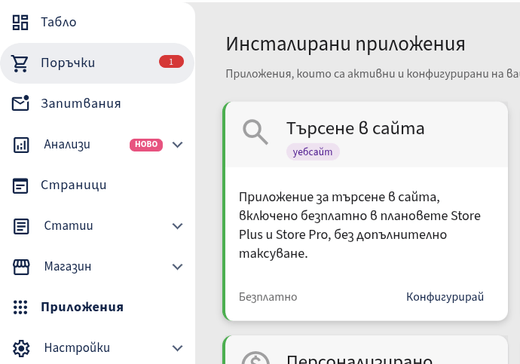Click the pink НОВО badge
520x364 pixels.
tap(146, 145)
